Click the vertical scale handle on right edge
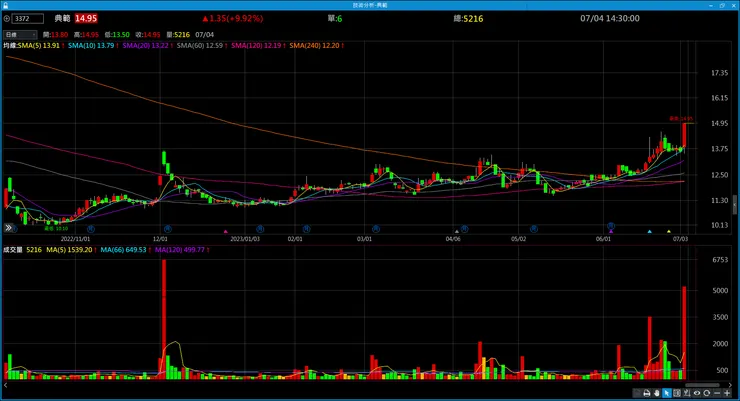 click(x=735, y=205)
